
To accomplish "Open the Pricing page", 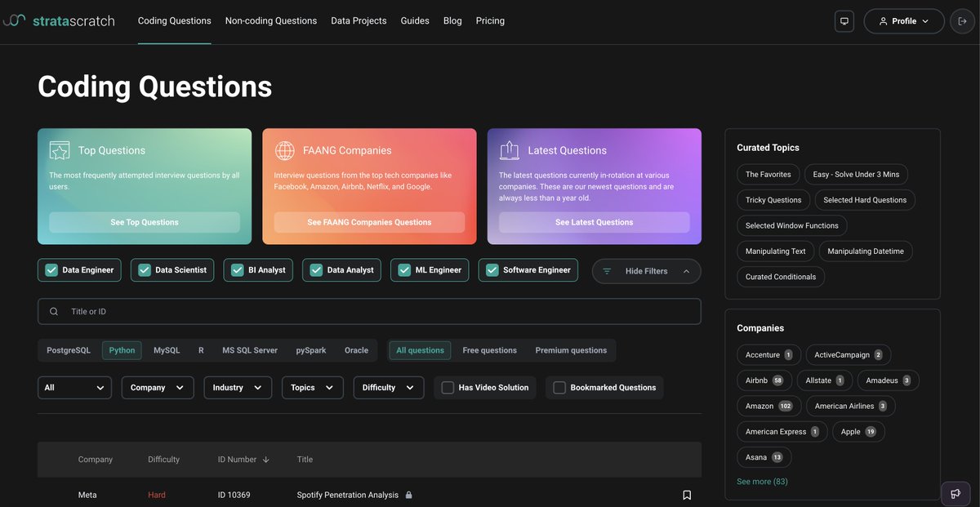I will (x=490, y=21).
